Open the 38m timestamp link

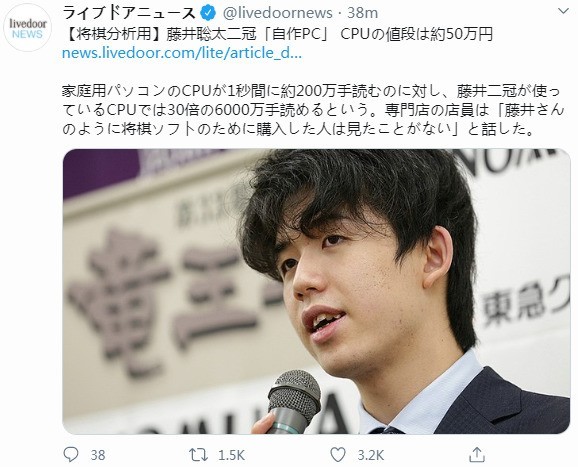pos(362,13)
